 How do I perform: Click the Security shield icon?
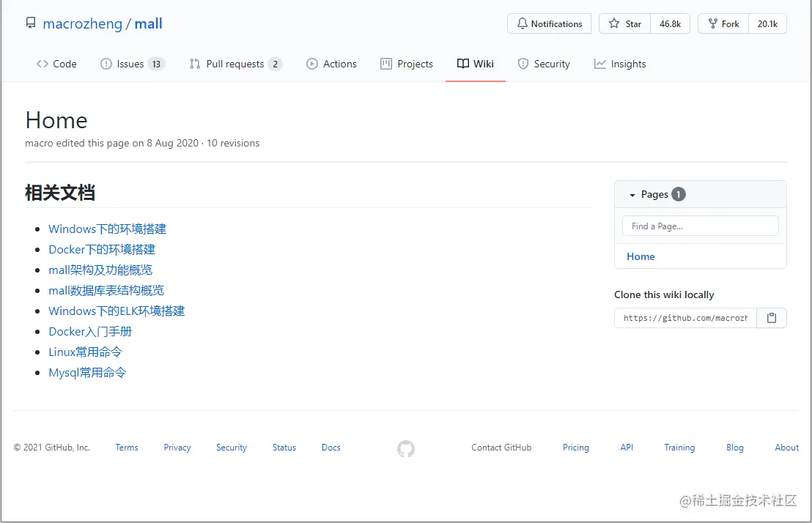pos(523,64)
